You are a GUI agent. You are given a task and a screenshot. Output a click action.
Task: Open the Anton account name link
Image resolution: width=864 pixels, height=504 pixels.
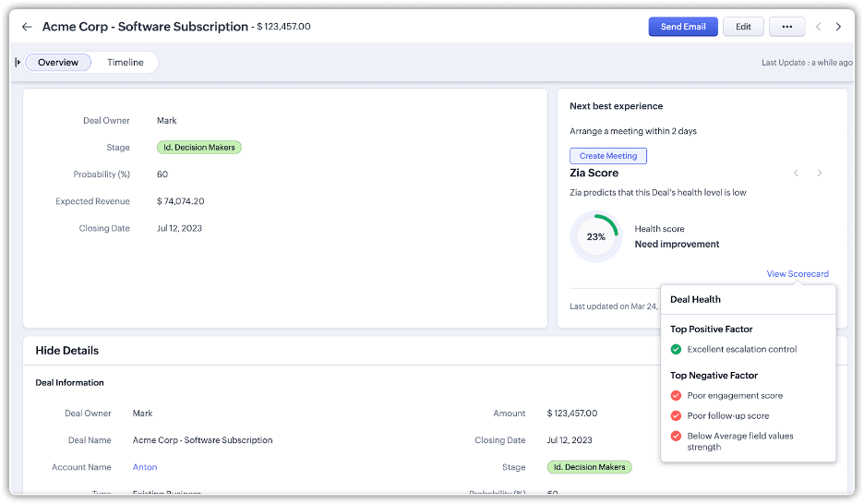click(x=145, y=467)
